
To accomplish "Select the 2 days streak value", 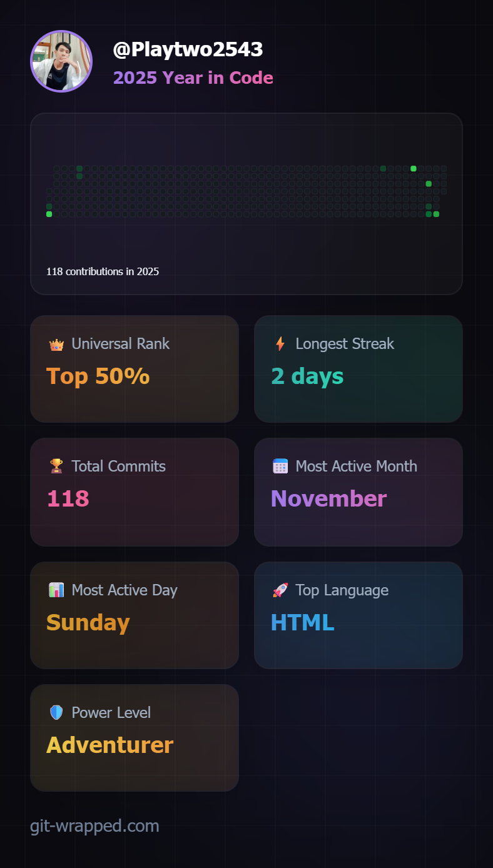I will [x=307, y=376].
